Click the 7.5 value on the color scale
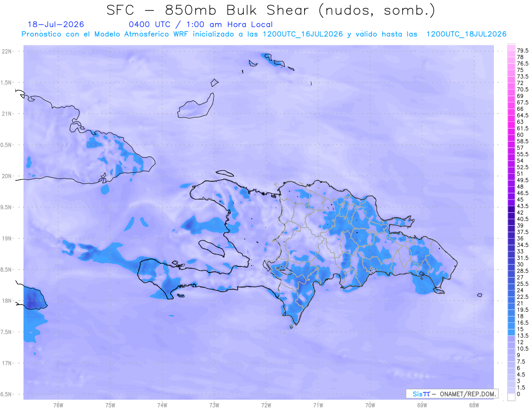 (522, 362)
